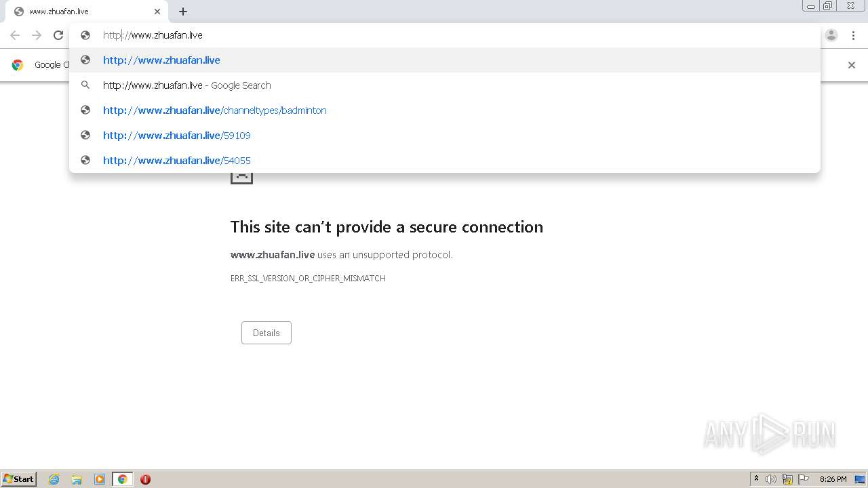
Task: Open the file explorer taskbar icon
Action: point(77,479)
